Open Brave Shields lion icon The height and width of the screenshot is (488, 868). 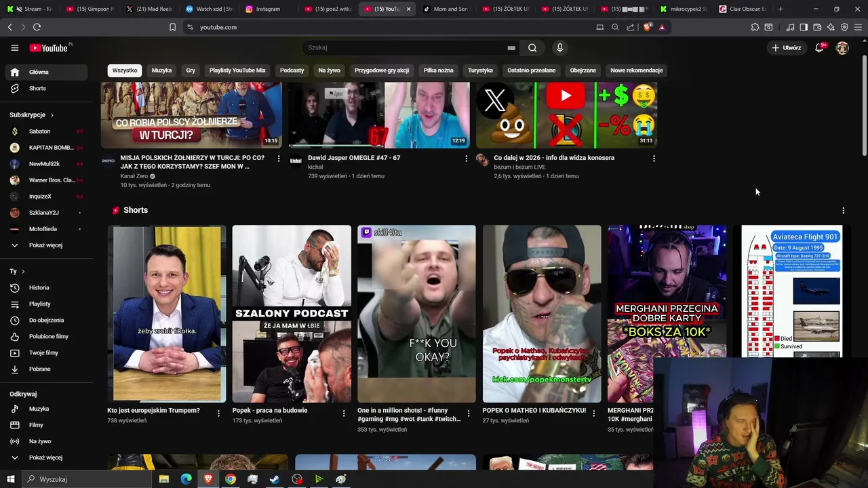tap(647, 27)
